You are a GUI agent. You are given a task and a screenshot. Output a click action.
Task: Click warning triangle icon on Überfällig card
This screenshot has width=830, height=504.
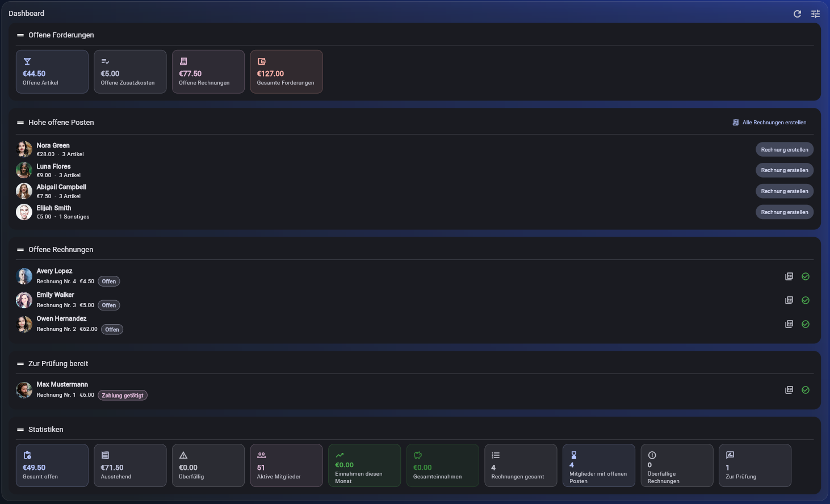[x=183, y=455]
